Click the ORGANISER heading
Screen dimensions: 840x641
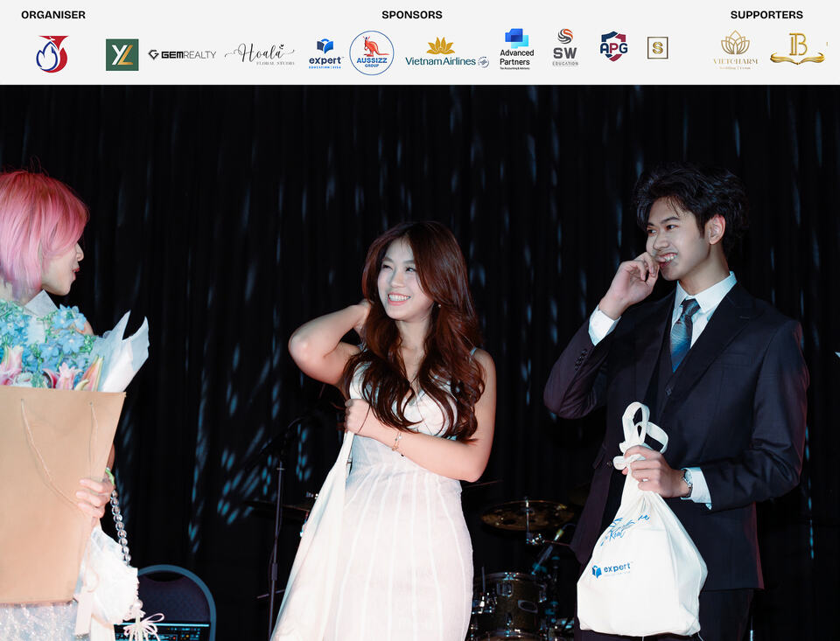tap(53, 15)
